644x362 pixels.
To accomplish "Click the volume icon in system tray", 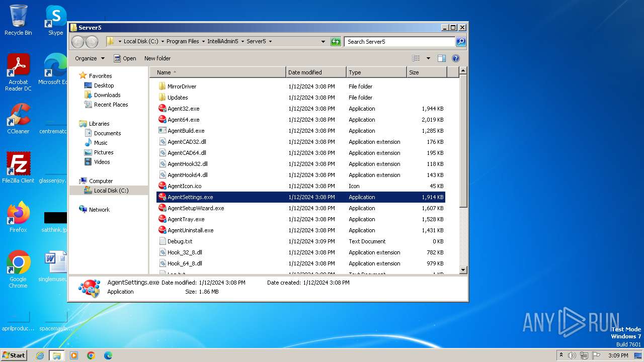I will tap(572, 355).
